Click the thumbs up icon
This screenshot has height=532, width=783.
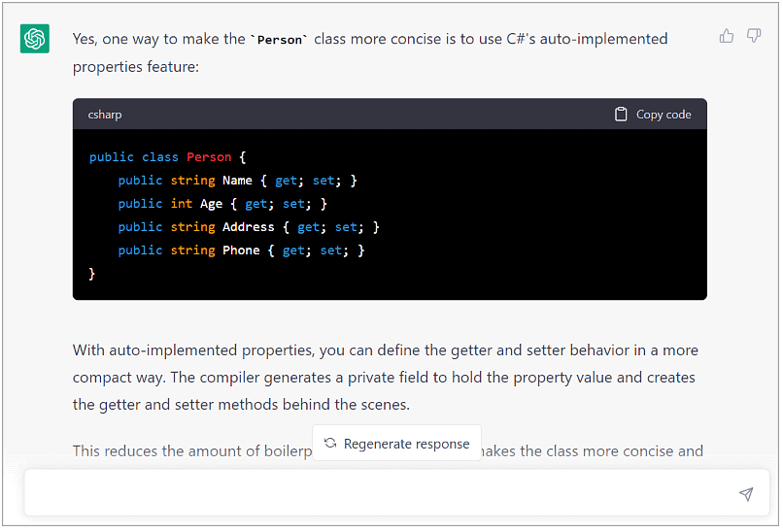pos(726,36)
